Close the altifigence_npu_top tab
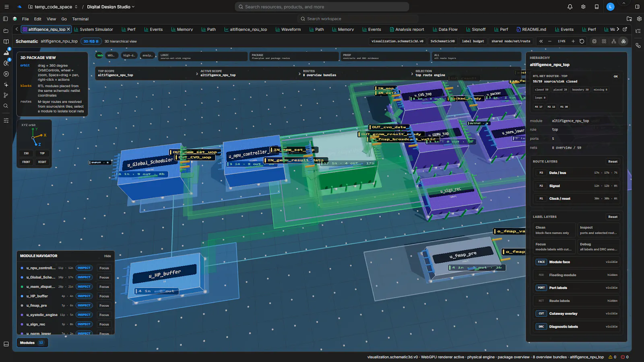Screen dimensions: 644x362 pyautogui.click(x=68, y=29)
